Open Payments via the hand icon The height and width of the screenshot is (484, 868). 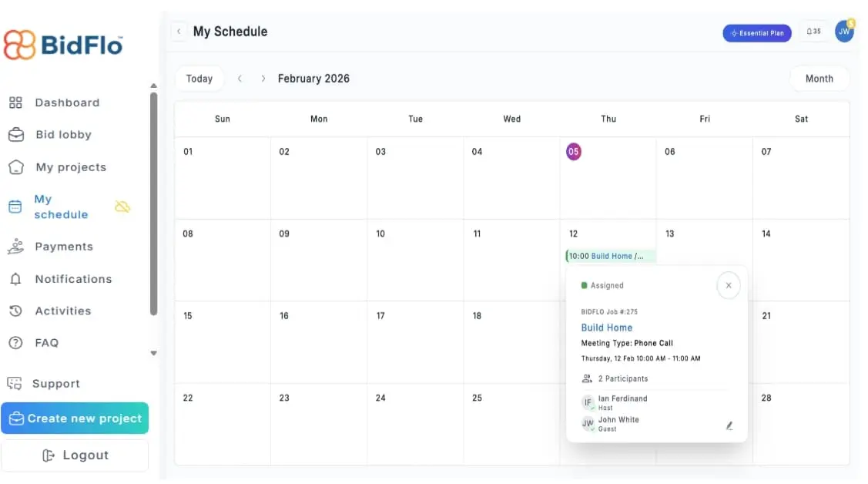click(x=15, y=246)
